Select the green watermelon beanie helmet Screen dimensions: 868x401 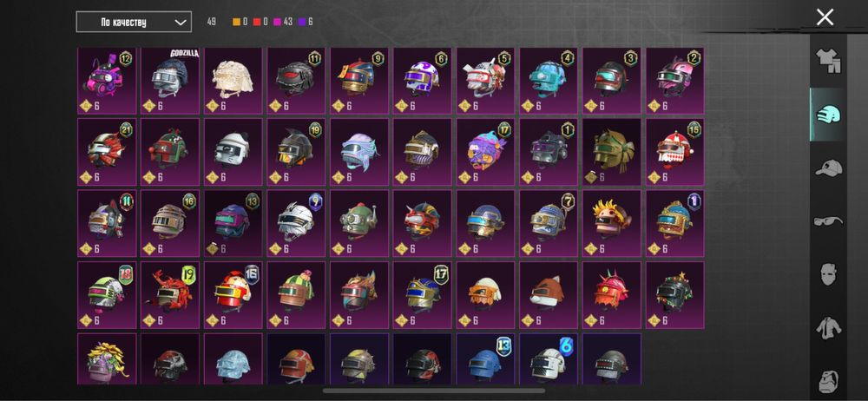click(296, 295)
